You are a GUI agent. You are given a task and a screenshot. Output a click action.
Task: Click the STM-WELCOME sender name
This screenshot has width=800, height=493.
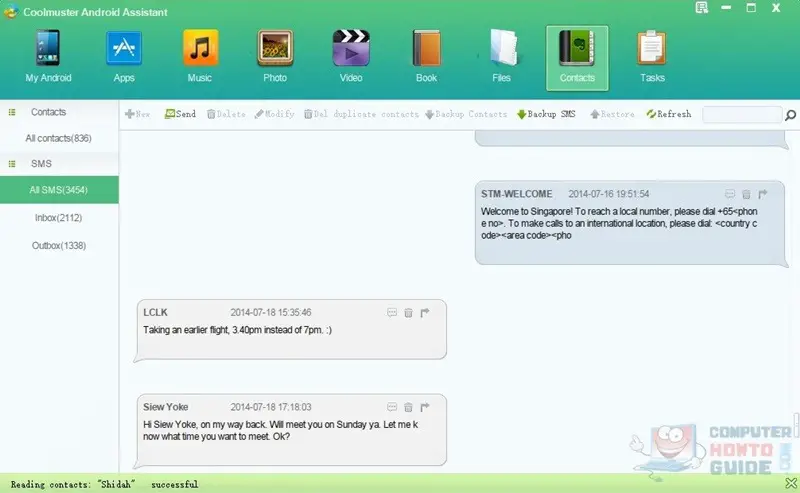516,194
